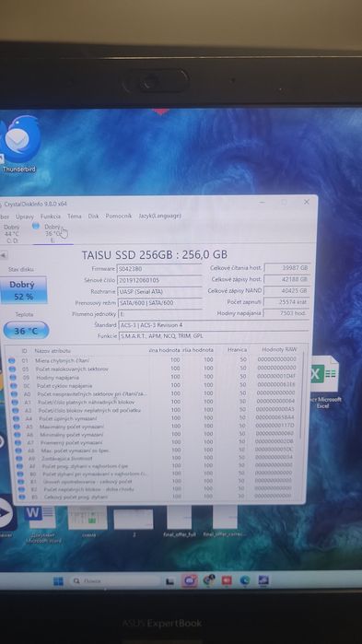Open the Úpravy menu

click(25, 217)
